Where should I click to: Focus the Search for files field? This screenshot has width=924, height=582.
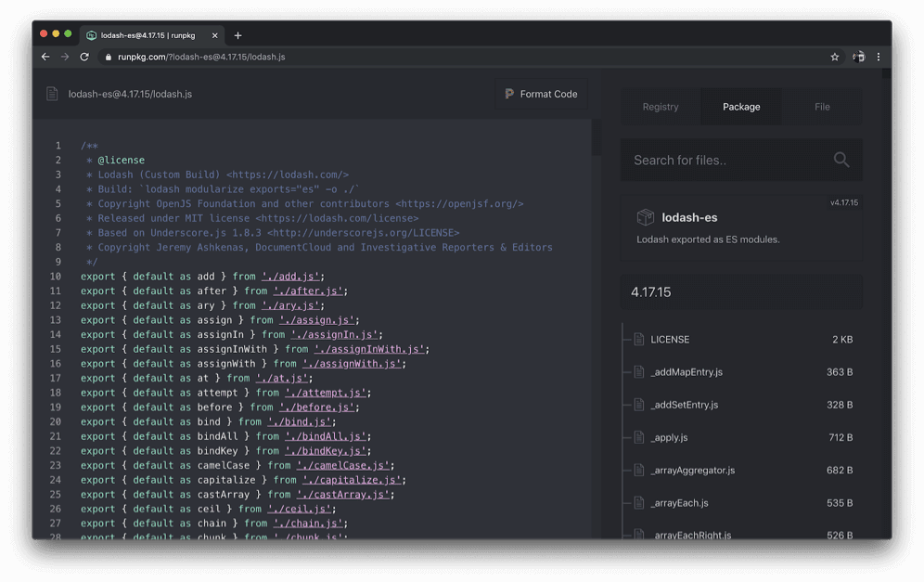click(741, 160)
